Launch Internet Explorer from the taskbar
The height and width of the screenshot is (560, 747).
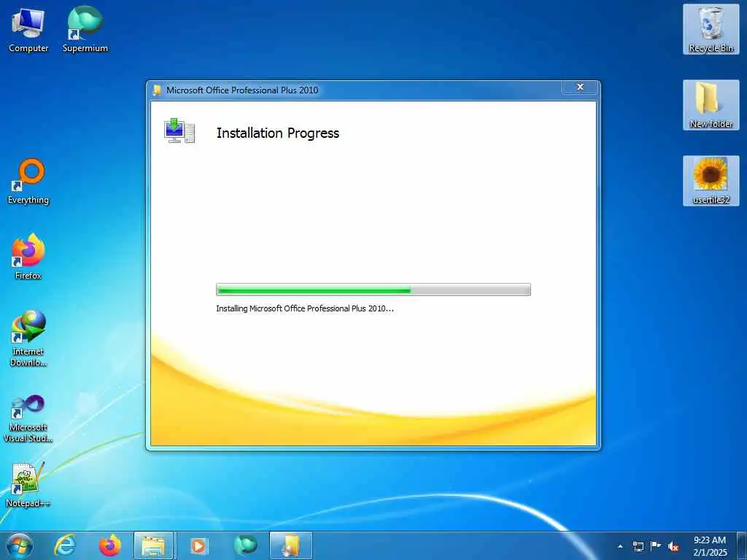(x=65, y=545)
